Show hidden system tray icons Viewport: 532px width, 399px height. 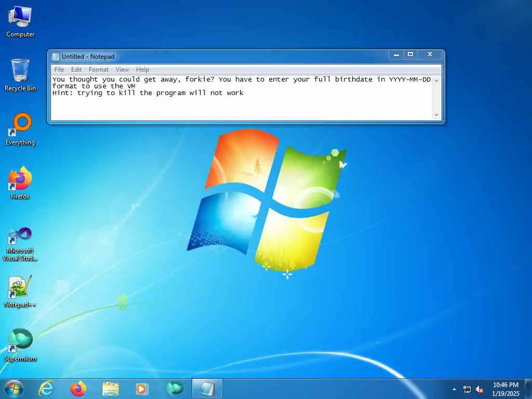[454, 389]
